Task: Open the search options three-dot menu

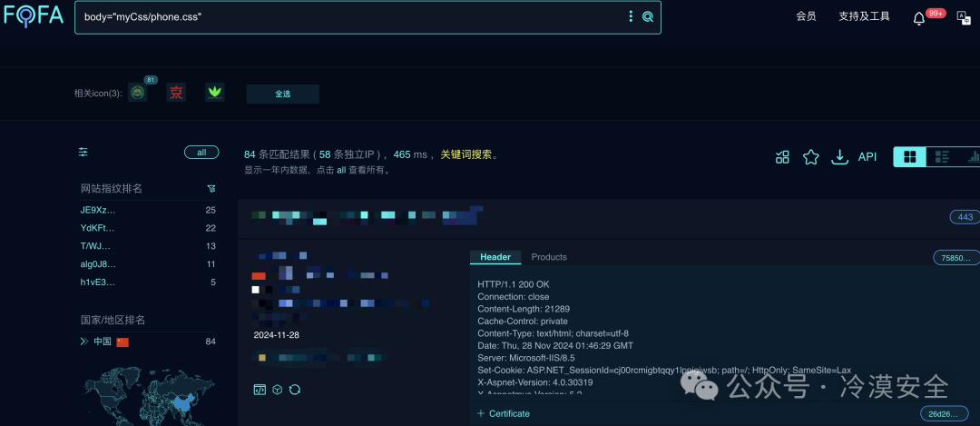Action: point(631,17)
